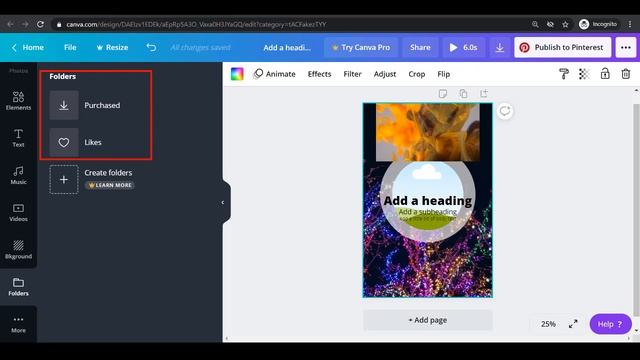Open the Text sidebar panel
The width and height of the screenshot is (640, 360).
point(18,138)
